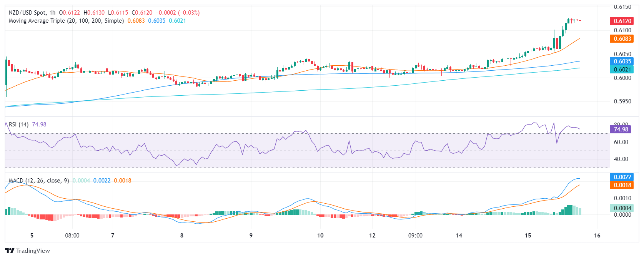Click the 0.5950 level on the price axis
The width and height of the screenshot is (644, 259).
coord(622,101)
